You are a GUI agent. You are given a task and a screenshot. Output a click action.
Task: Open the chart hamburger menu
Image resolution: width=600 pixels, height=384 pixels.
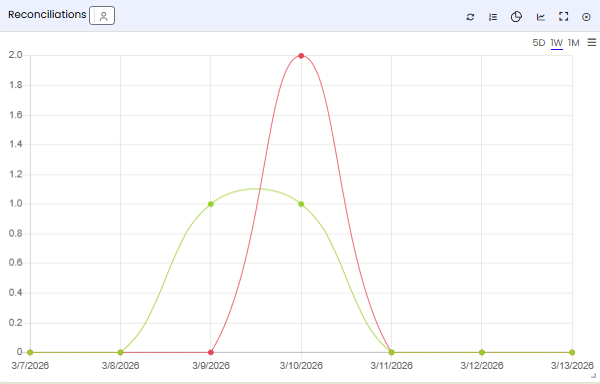click(592, 42)
